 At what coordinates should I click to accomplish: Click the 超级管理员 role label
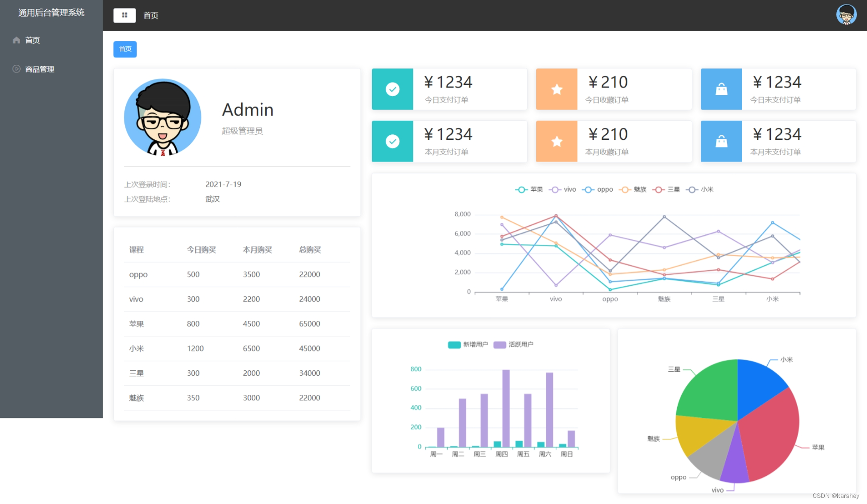tap(242, 131)
